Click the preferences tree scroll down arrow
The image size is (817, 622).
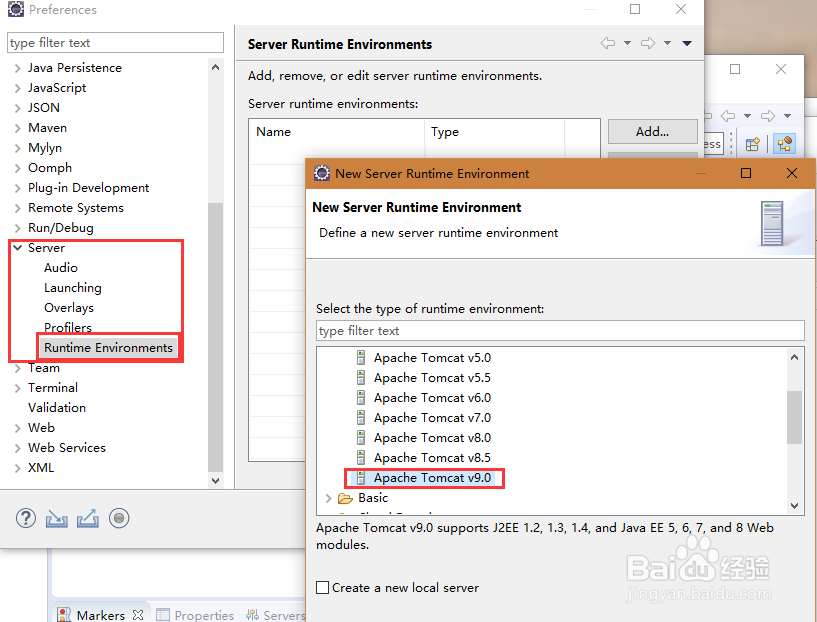pyautogui.click(x=215, y=480)
